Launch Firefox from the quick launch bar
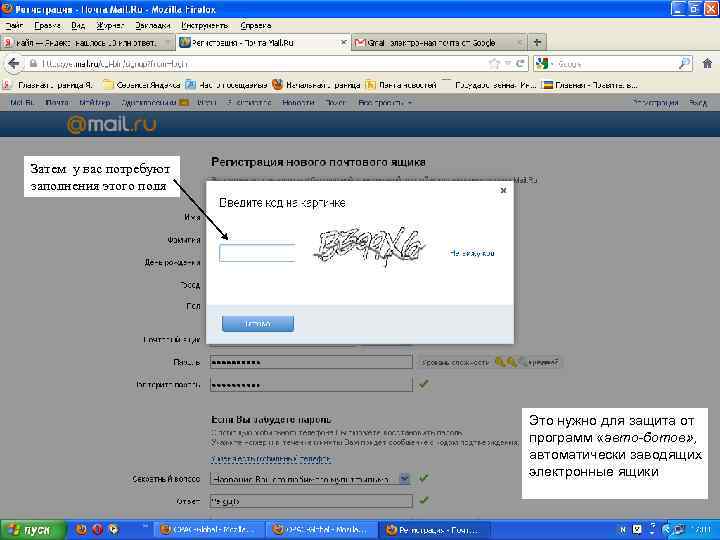This screenshot has height=540, width=720. 81,529
